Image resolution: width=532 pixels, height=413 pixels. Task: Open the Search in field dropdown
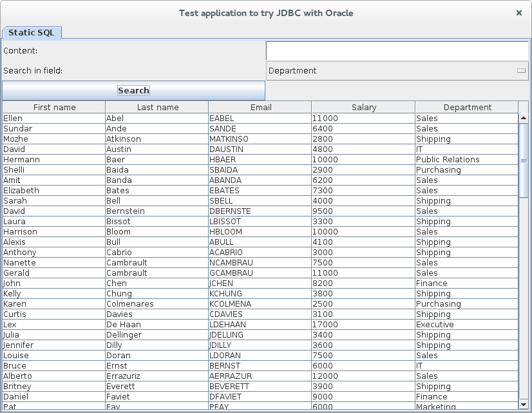point(396,71)
